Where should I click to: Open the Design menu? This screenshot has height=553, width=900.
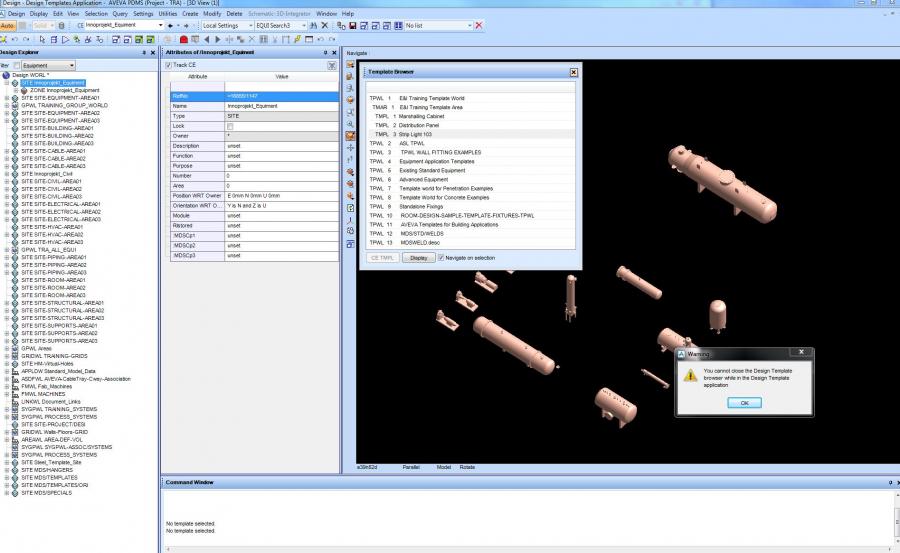[x=16, y=13]
